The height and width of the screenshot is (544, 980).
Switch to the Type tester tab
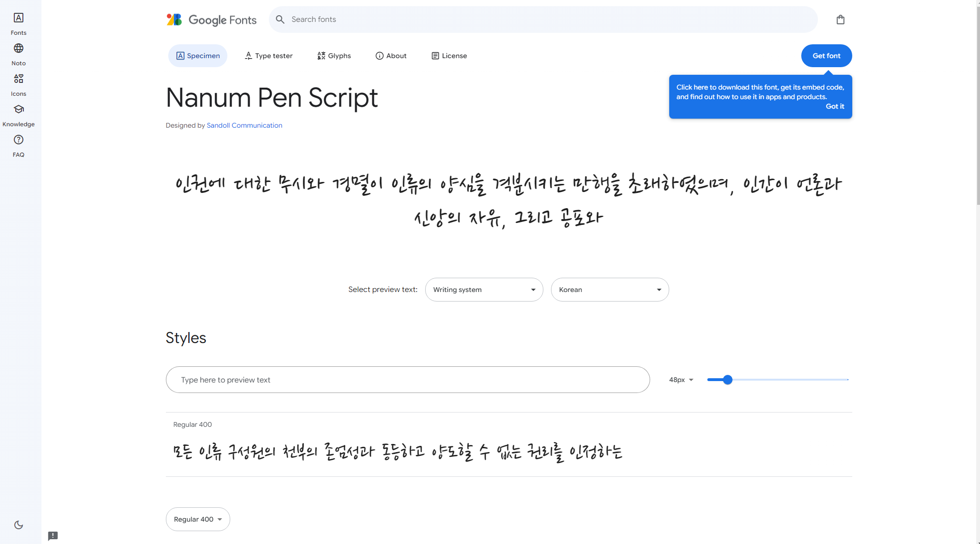269,56
